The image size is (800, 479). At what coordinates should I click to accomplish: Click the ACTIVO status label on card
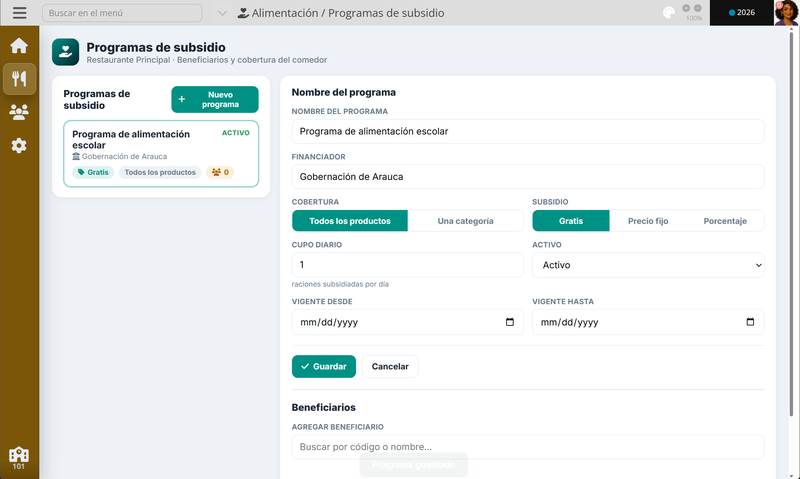pyautogui.click(x=236, y=133)
